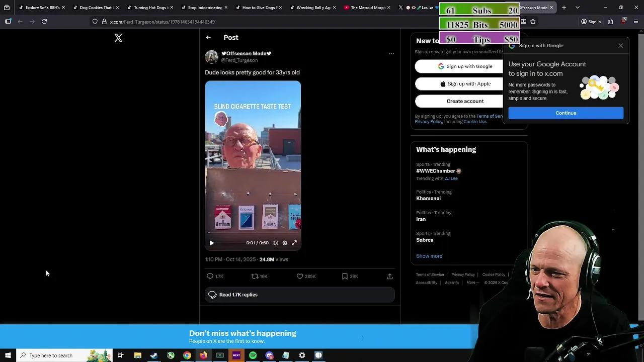
Task: Open the three-dot more menu on the post
Action: [391, 54]
